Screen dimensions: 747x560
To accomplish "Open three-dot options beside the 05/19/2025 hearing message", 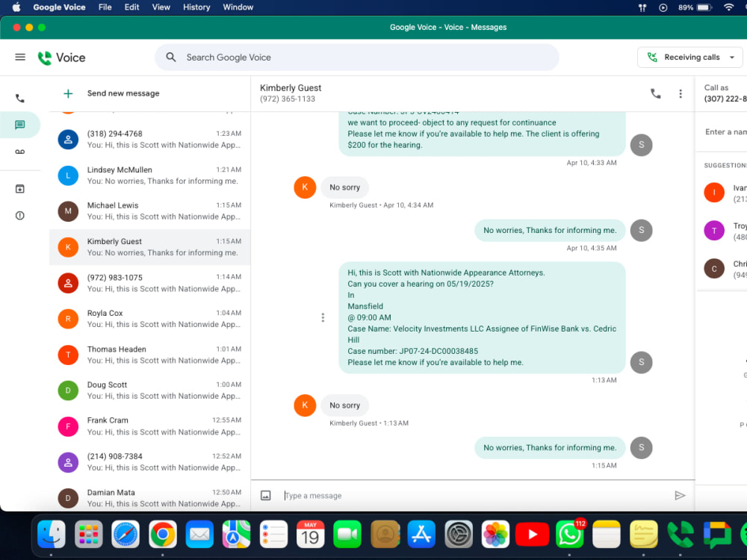I will click(x=323, y=317).
